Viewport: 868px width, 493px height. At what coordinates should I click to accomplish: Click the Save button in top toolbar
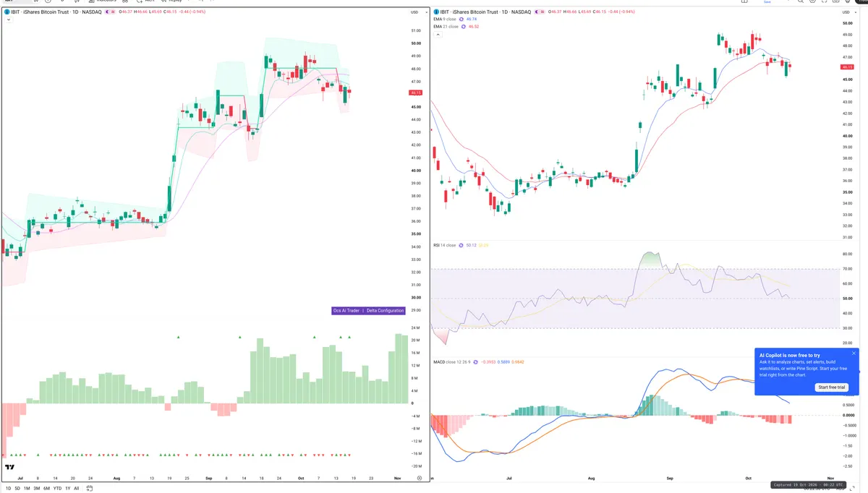[767, 2]
